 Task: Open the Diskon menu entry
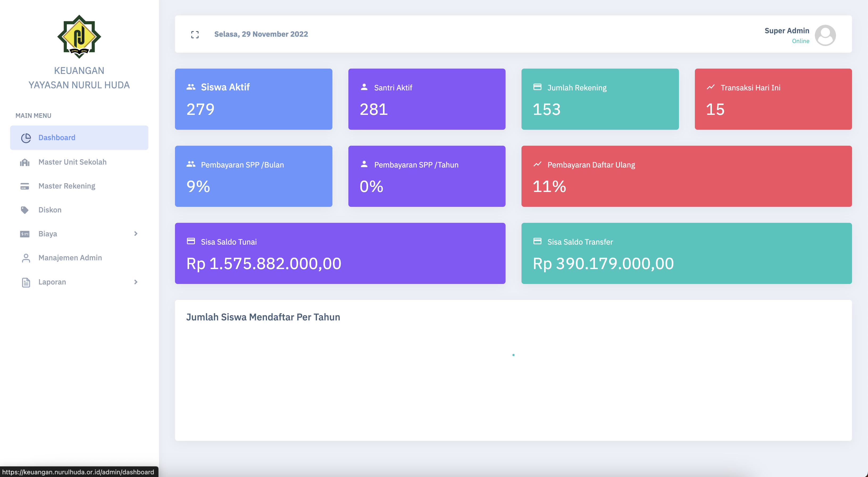pos(50,210)
